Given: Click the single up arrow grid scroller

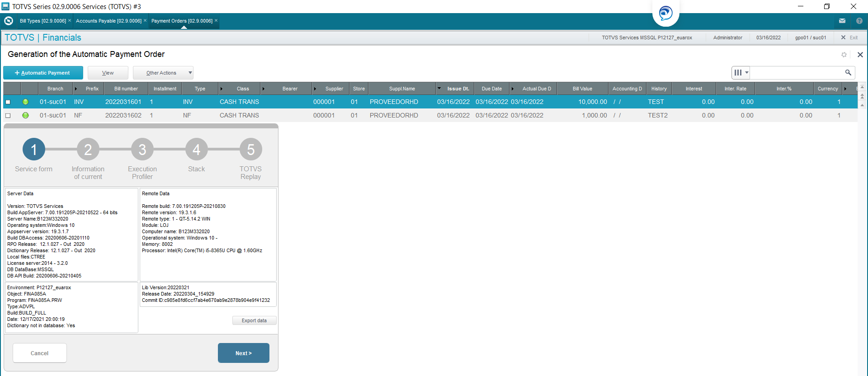Looking at the screenshot, I should pyautogui.click(x=862, y=105).
